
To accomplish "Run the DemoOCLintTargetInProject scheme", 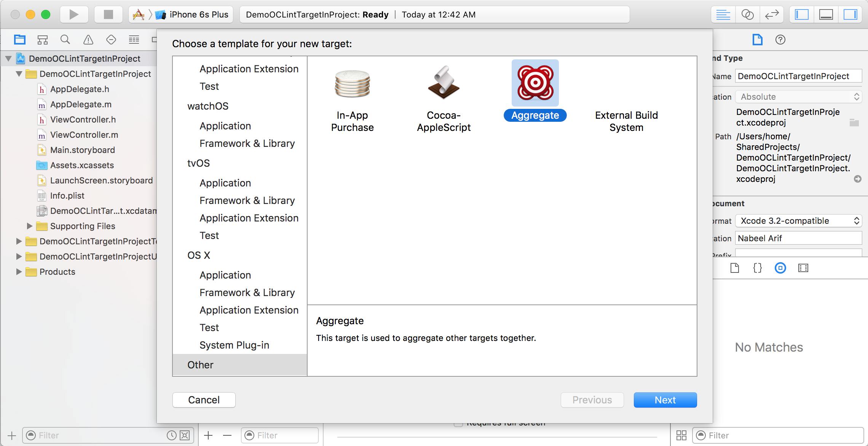I will [73, 14].
